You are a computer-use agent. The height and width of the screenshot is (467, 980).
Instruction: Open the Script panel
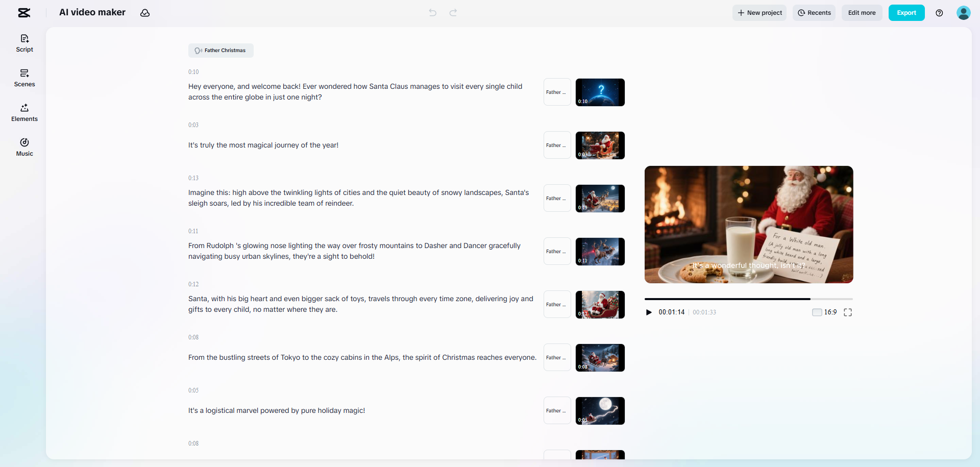pos(24,43)
